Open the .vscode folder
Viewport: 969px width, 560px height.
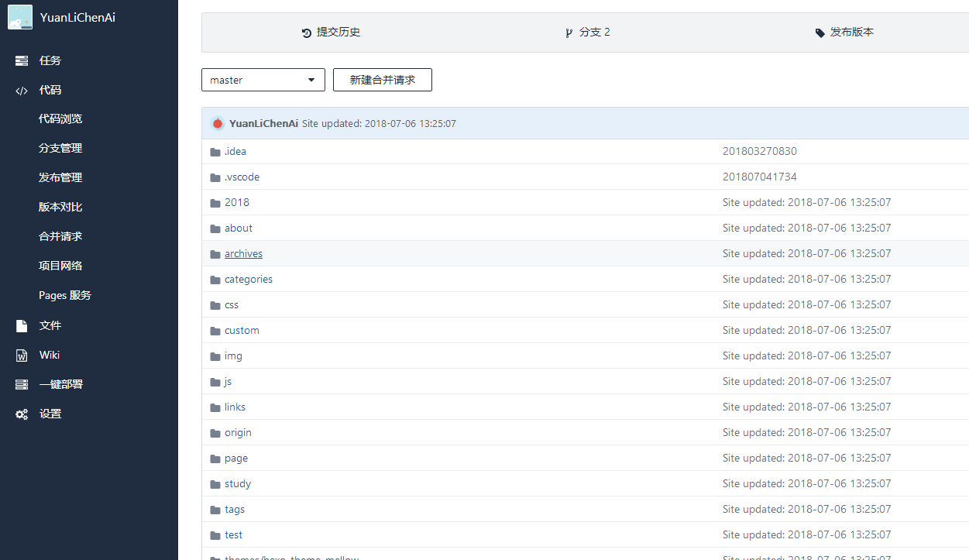[x=242, y=177]
